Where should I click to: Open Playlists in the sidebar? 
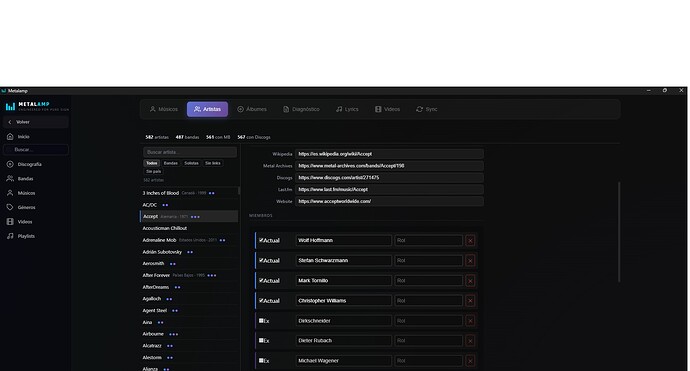pos(36,236)
